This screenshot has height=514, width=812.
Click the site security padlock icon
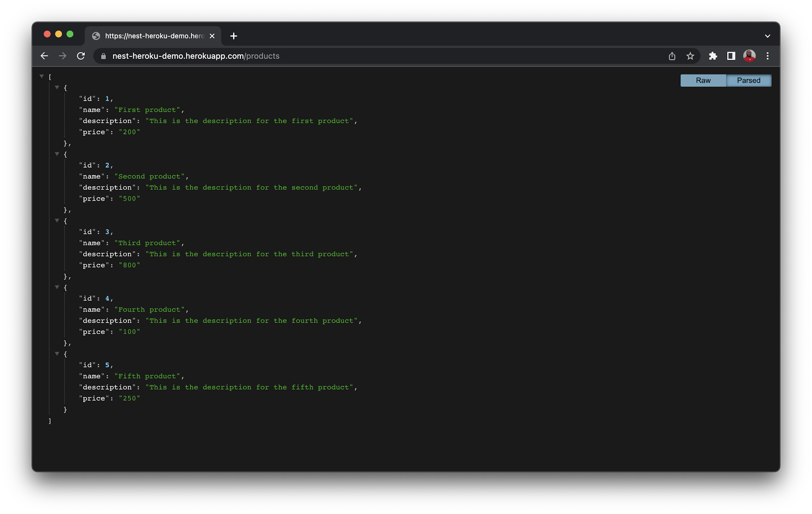point(104,56)
